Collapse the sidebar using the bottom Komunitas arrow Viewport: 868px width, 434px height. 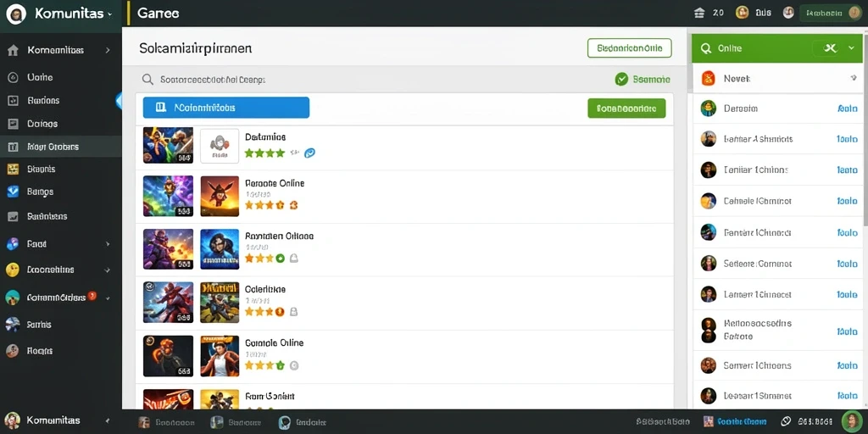(x=108, y=421)
